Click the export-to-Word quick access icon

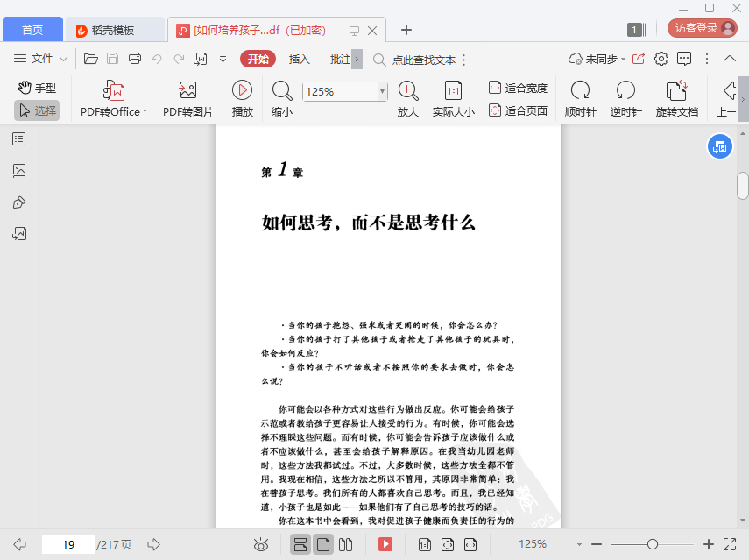tap(200, 59)
